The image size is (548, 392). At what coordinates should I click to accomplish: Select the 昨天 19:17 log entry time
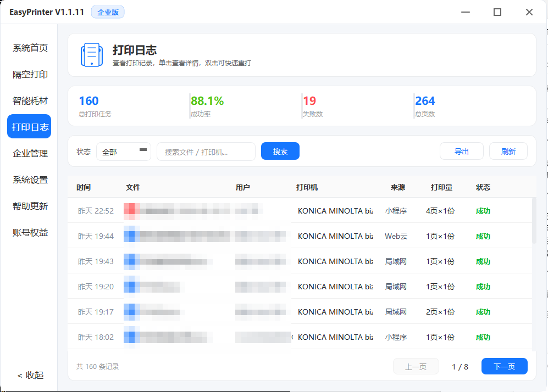[x=96, y=312]
